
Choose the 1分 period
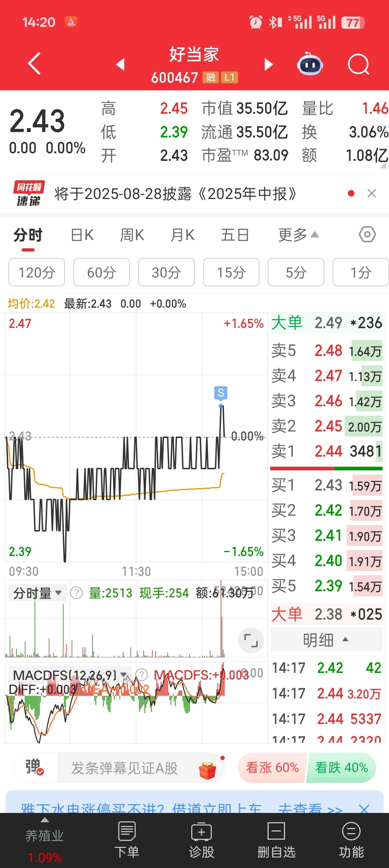[x=361, y=272]
